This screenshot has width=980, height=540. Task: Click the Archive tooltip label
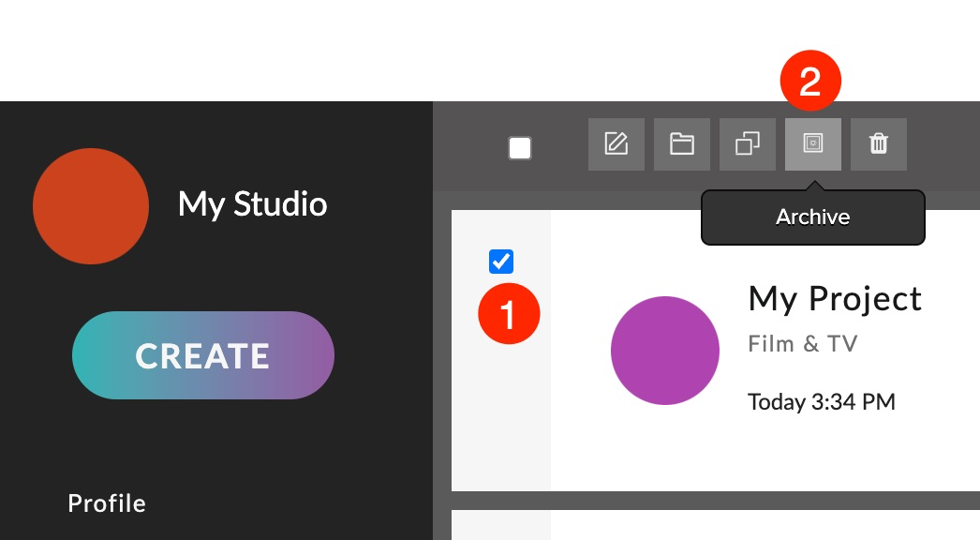click(812, 217)
